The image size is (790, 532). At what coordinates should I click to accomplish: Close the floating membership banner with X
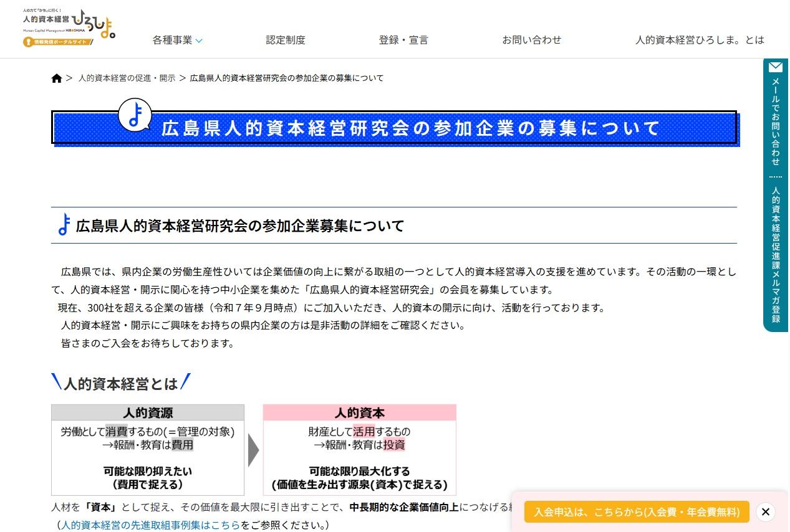coord(766,512)
